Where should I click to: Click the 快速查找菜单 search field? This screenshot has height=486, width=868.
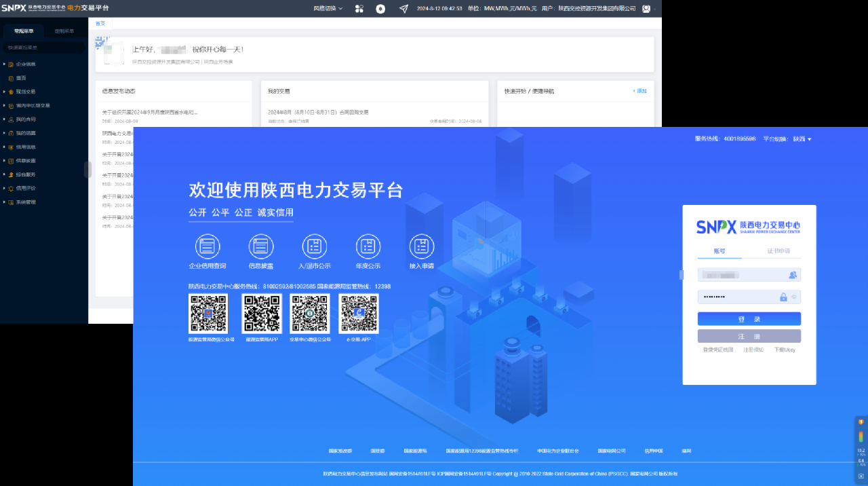tap(44, 48)
